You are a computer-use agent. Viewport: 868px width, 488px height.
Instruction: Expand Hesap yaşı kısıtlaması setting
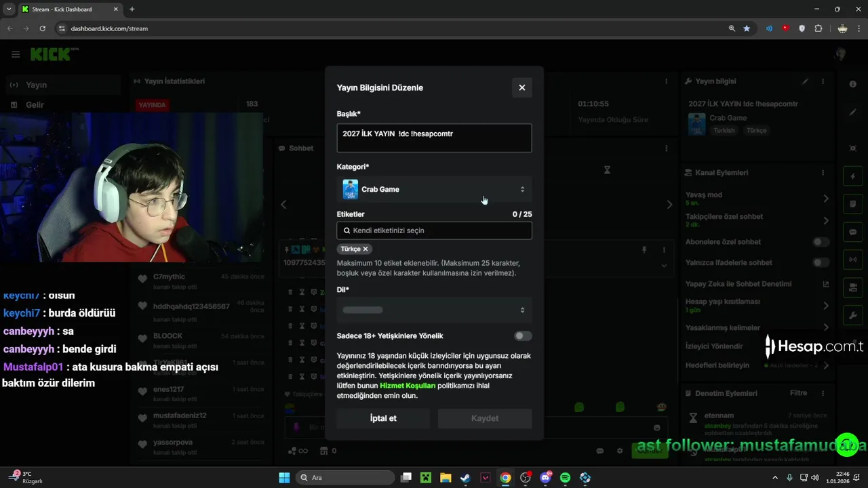(826, 306)
